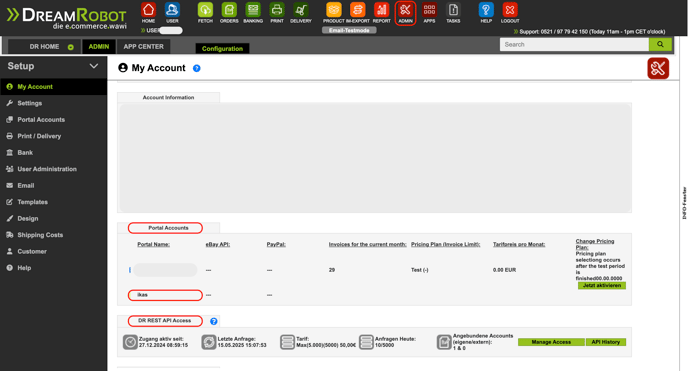Click the Change Pricing Plan link
This screenshot has height=371, width=688.
pos(595,244)
